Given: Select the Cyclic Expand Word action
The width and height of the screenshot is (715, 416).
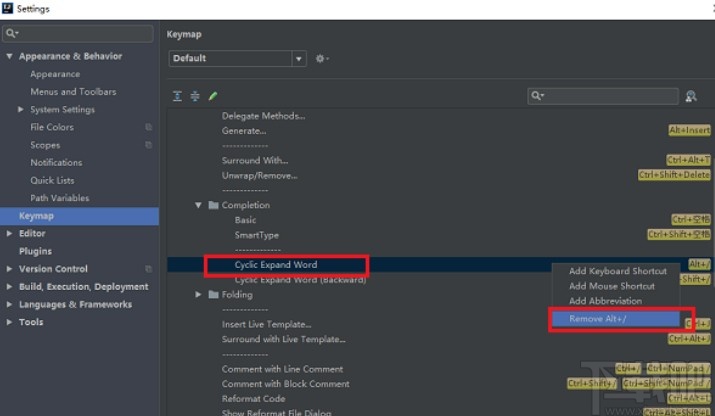Looking at the screenshot, I should pos(276,265).
